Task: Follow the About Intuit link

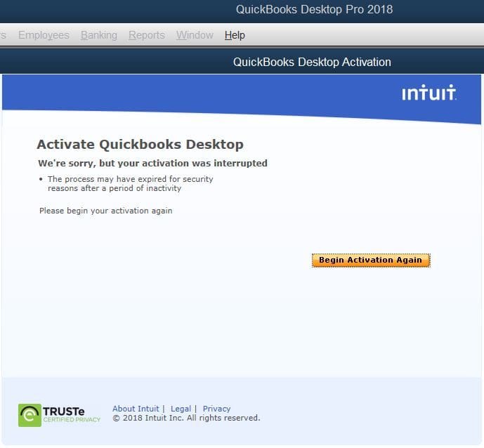Action: click(136, 409)
